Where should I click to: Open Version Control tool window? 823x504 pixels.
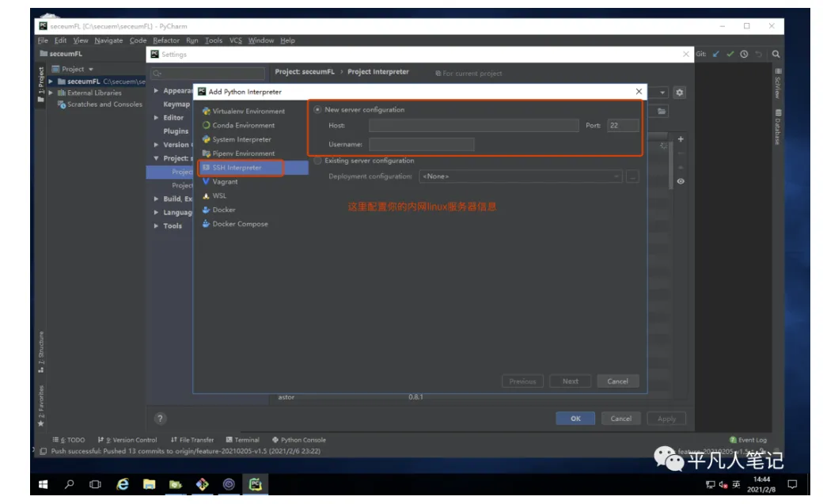coord(127,440)
